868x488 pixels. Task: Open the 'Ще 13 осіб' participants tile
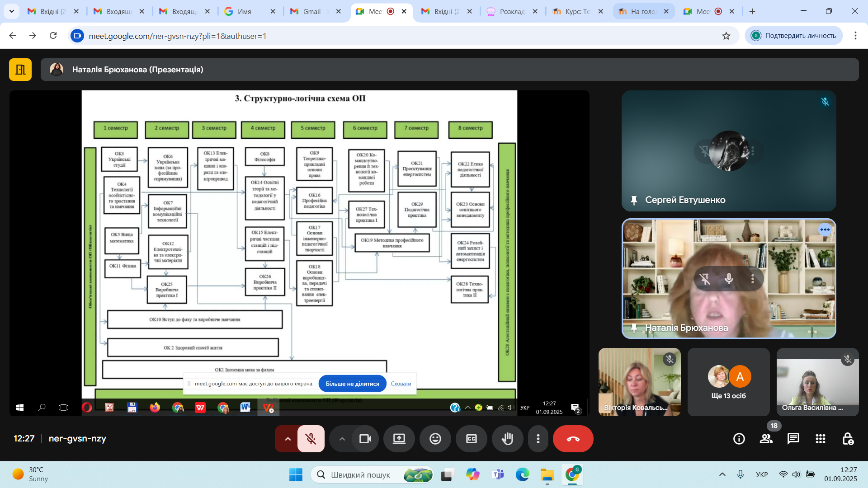click(728, 382)
